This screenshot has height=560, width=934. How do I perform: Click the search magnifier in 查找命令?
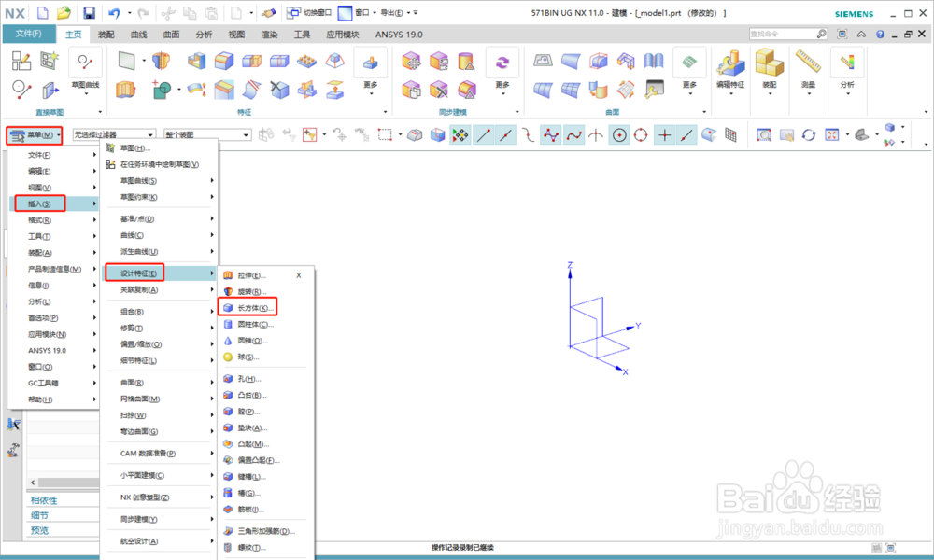[821, 34]
